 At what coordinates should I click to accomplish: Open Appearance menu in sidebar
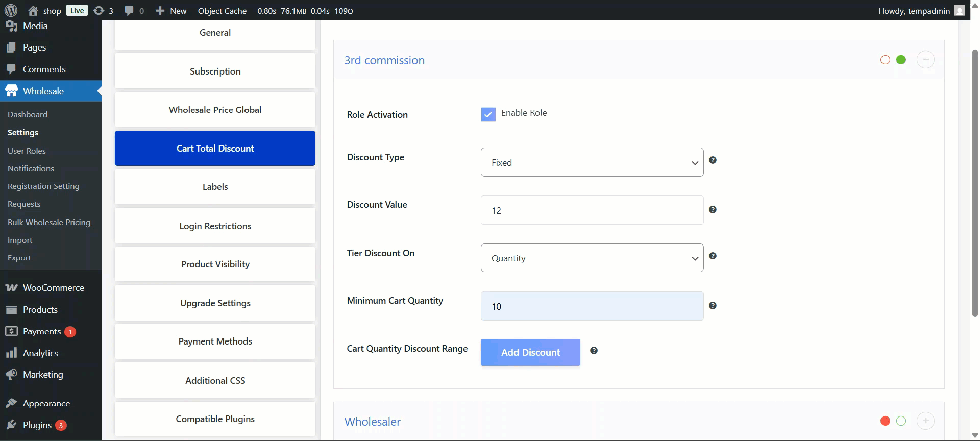[x=51, y=403]
